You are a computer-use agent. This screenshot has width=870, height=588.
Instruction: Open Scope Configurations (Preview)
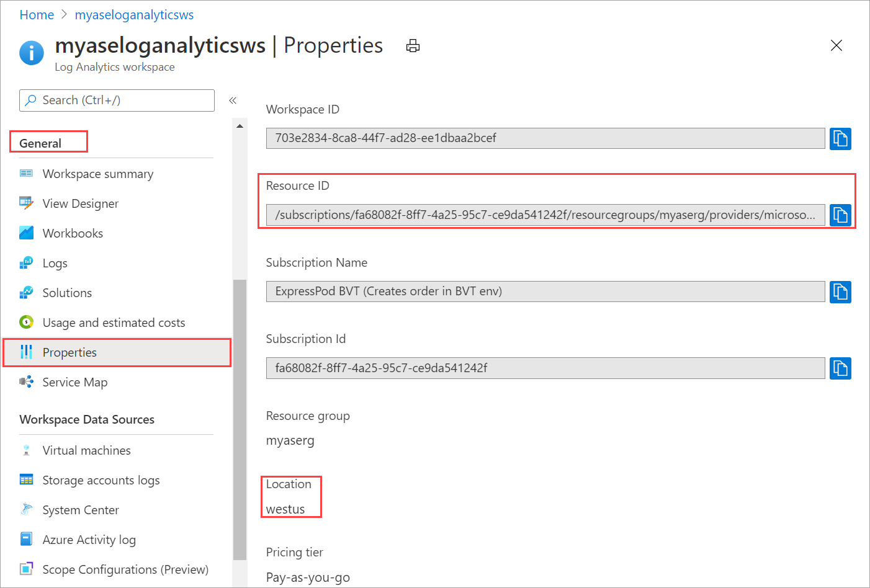coord(124,569)
